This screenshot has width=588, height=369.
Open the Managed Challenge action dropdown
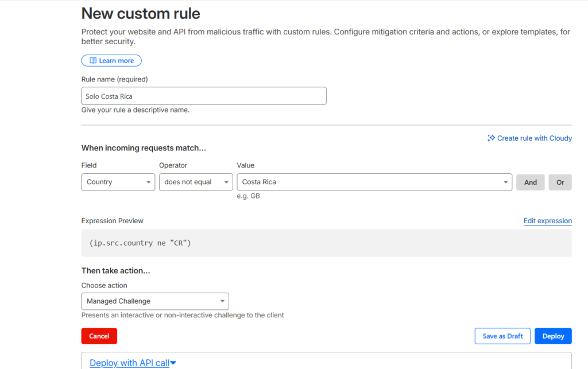tap(155, 301)
